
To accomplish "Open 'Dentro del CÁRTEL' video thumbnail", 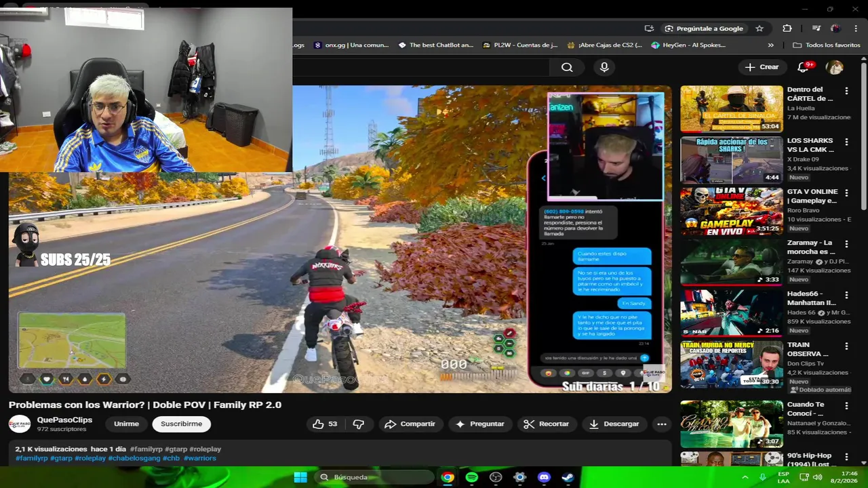I will 731,108.
